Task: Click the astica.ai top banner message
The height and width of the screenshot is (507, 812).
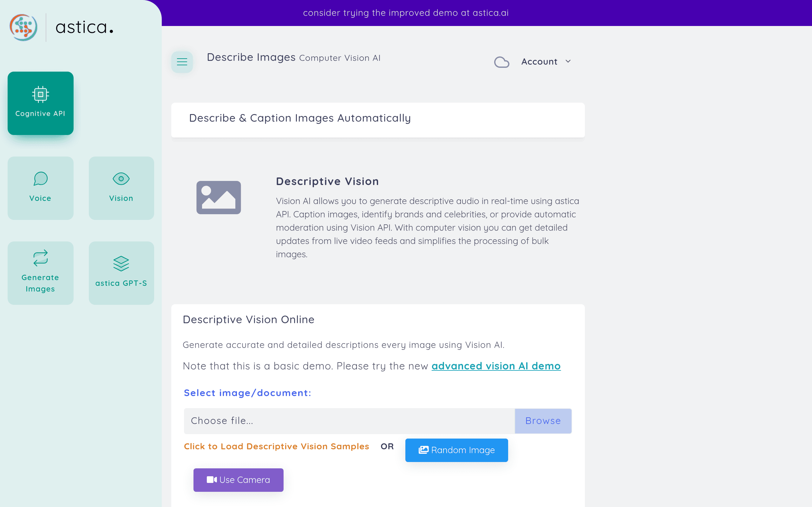Action: pyautogui.click(x=406, y=13)
